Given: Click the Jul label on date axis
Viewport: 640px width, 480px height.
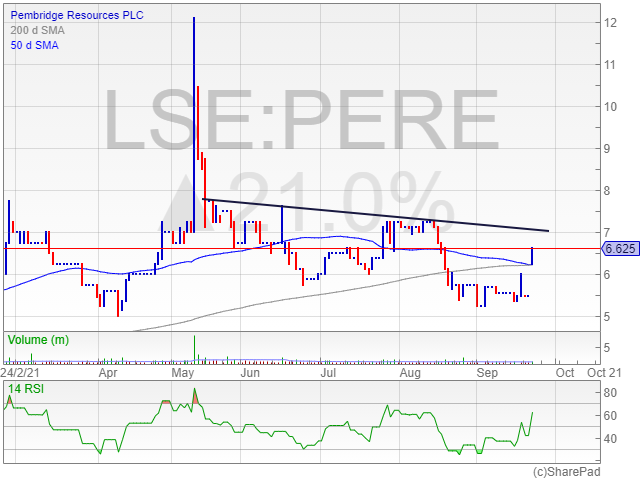Looking at the screenshot, I should point(328,373).
